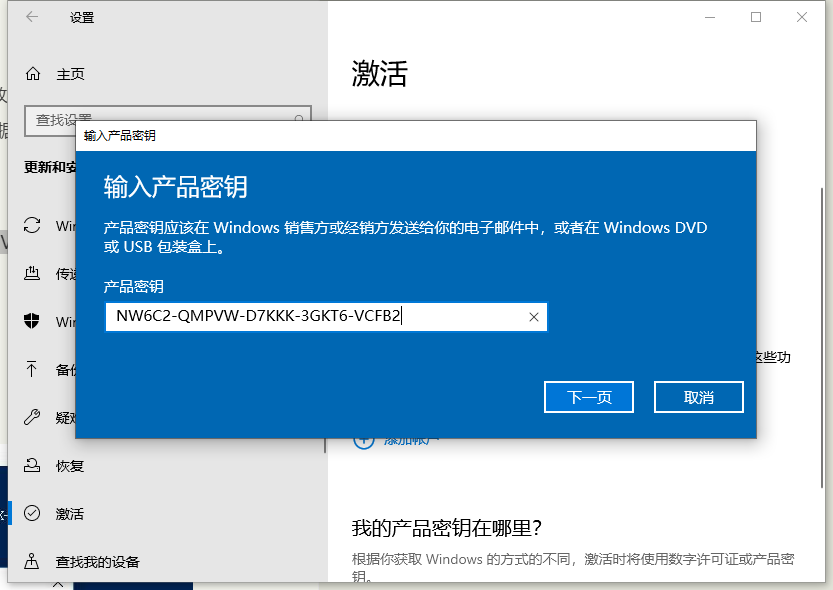
Task: Clear the product key with the X button
Action: (x=534, y=317)
